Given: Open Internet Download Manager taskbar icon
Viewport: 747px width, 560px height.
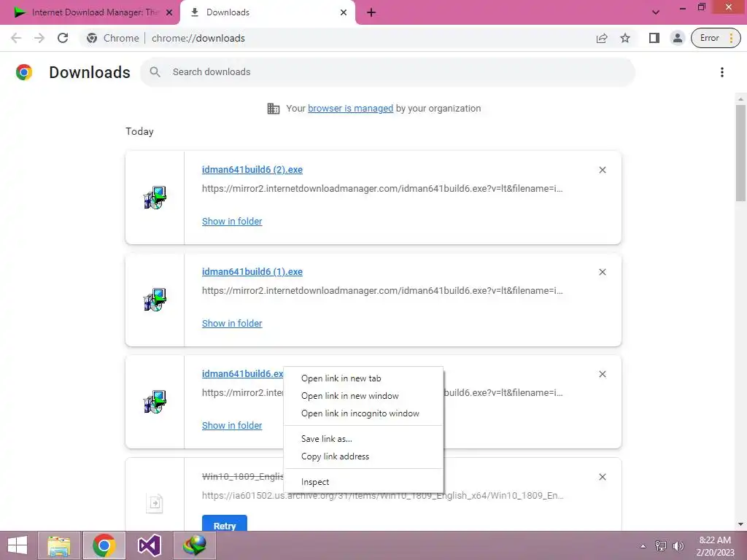Looking at the screenshot, I should [194, 545].
